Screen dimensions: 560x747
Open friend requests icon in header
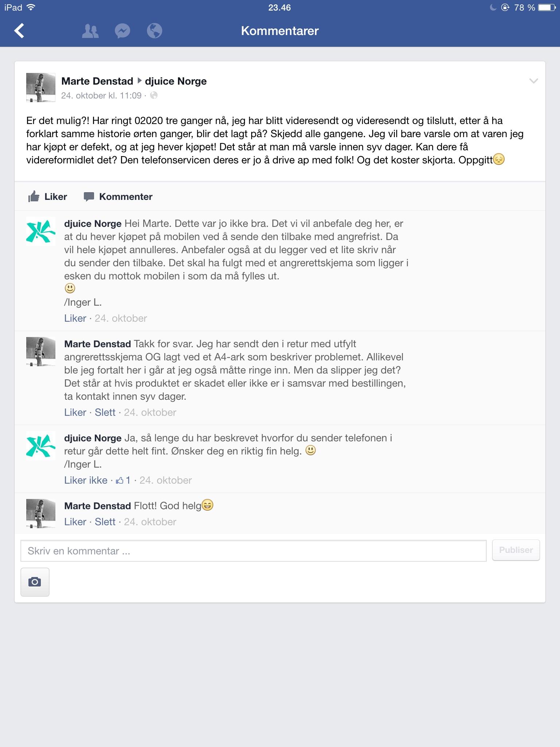point(90,31)
